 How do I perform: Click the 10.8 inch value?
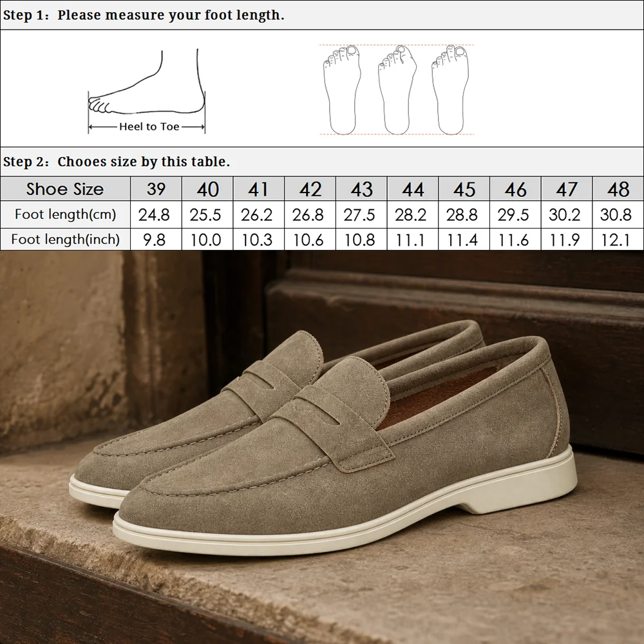point(360,240)
